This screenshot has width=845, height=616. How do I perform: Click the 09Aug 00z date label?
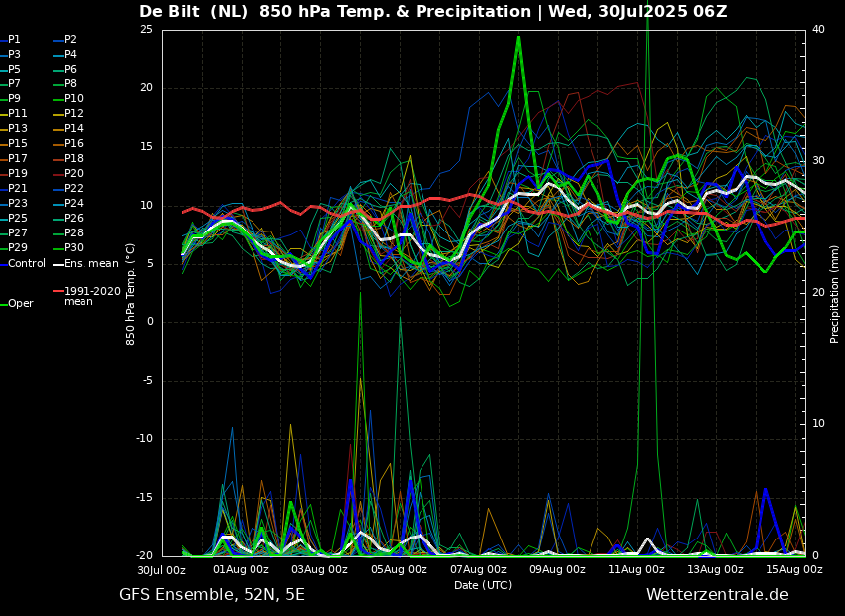click(x=558, y=569)
